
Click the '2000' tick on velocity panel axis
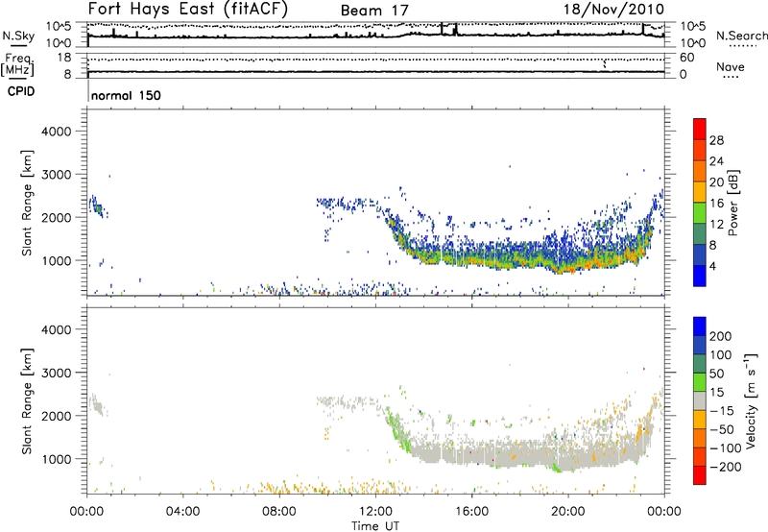coord(57,416)
